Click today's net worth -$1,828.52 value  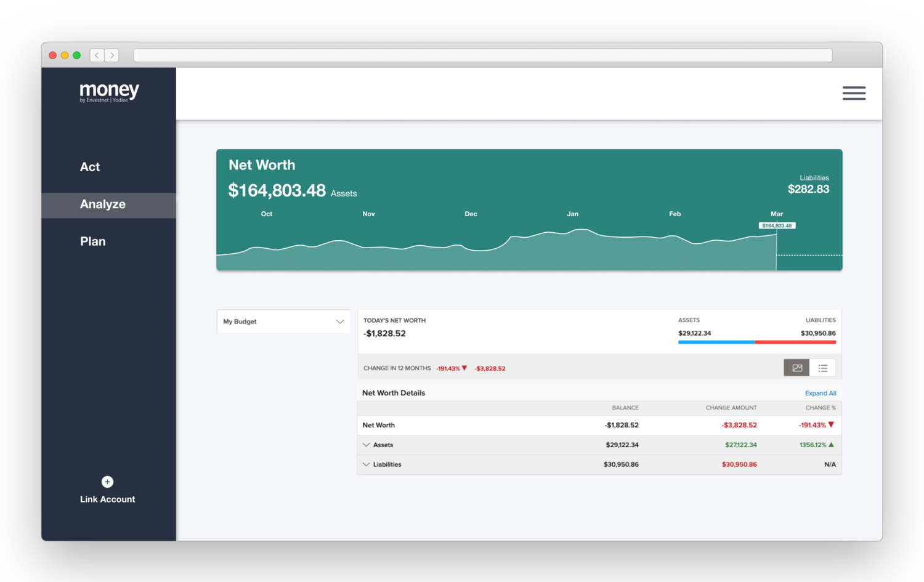tap(384, 333)
